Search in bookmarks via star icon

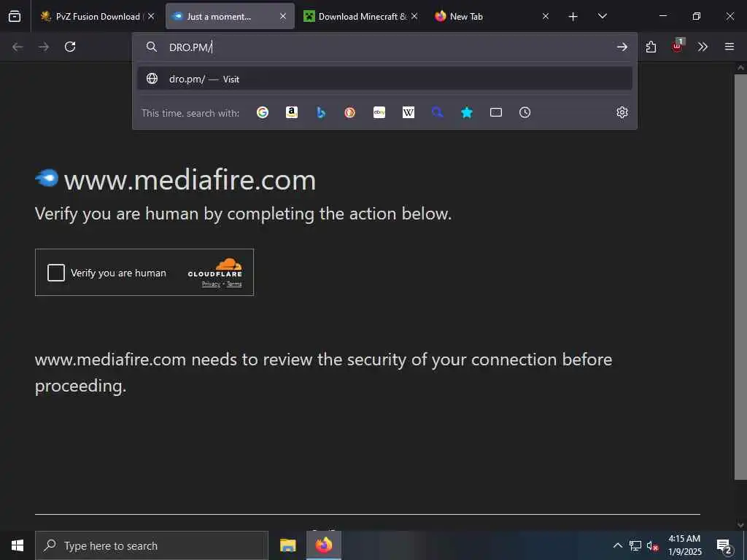click(467, 112)
